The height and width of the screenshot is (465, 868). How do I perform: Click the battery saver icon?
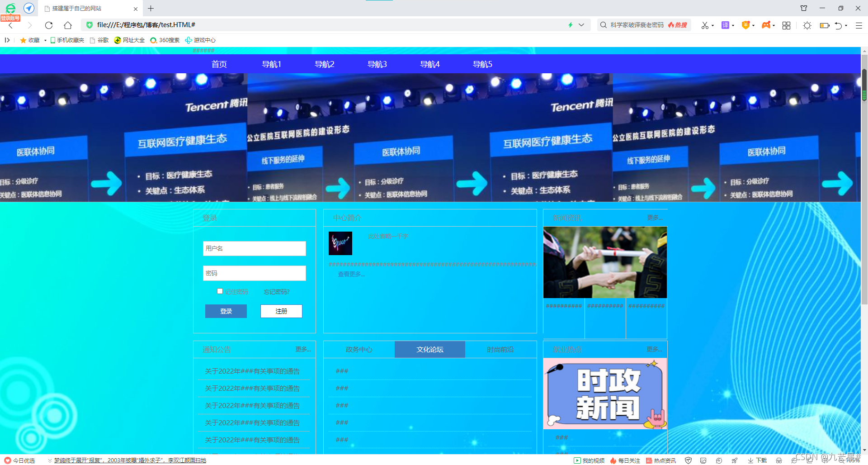tap(825, 25)
